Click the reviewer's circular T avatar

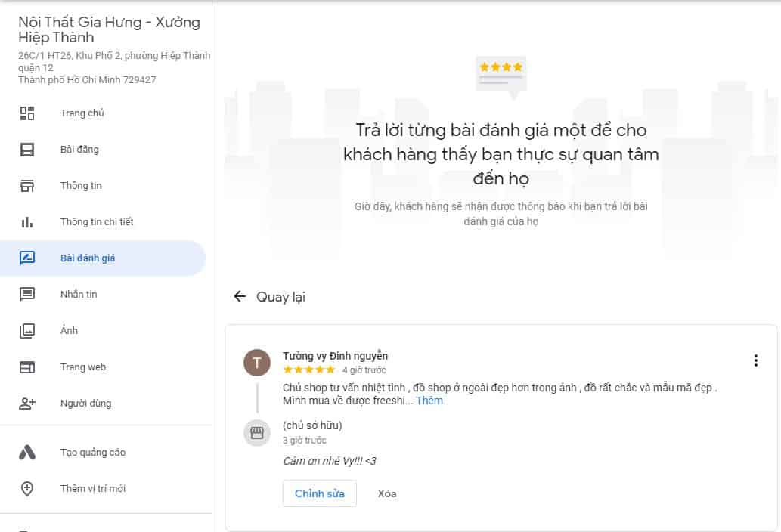pos(257,363)
